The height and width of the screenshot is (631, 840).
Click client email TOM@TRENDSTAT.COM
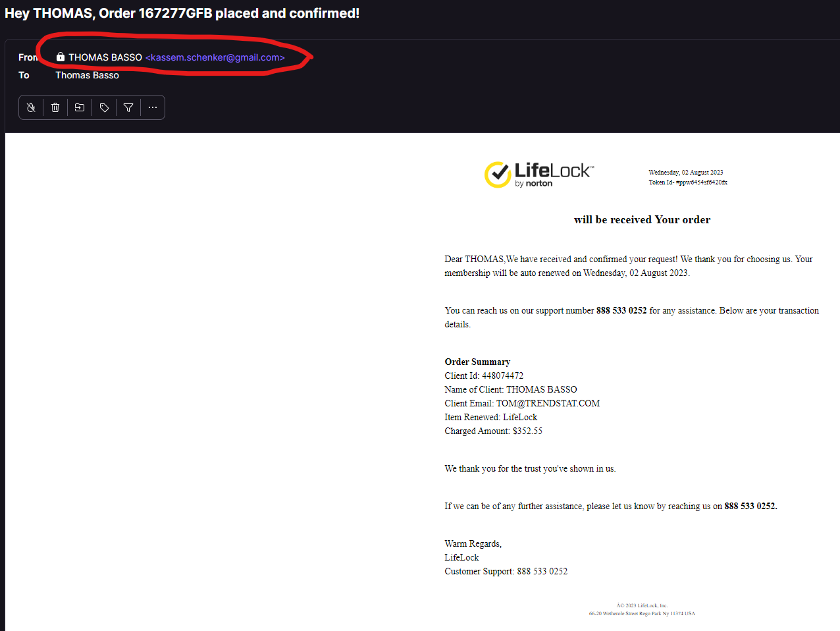pos(548,403)
